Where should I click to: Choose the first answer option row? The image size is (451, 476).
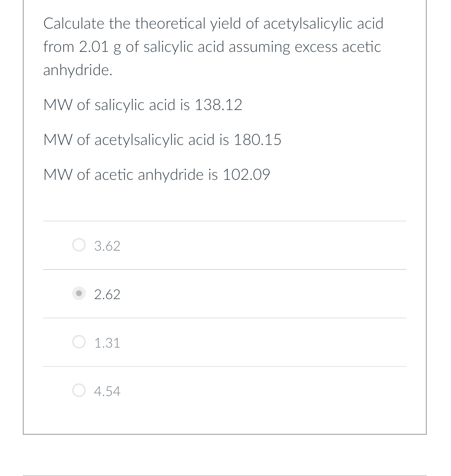224,245
